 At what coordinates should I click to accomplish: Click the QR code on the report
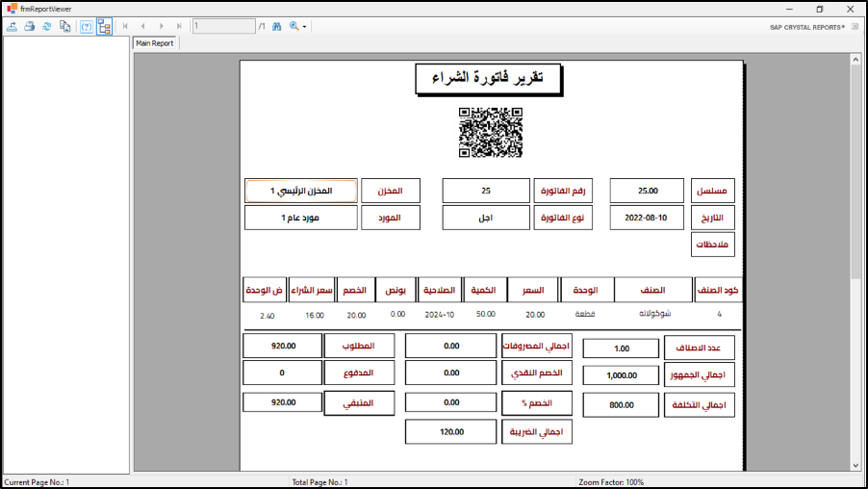(x=490, y=132)
